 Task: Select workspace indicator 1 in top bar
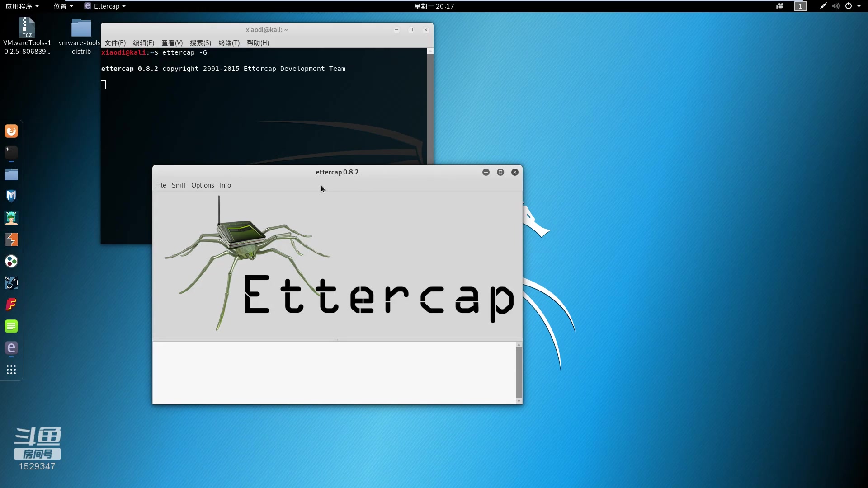800,6
